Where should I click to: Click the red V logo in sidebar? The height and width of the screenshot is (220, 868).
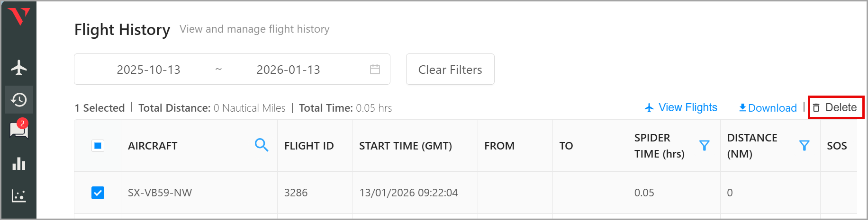click(x=19, y=17)
